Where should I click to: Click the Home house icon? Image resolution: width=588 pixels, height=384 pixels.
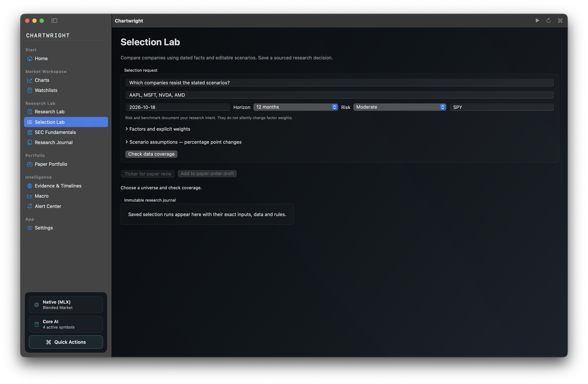pyautogui.click(x=30, y=58)
